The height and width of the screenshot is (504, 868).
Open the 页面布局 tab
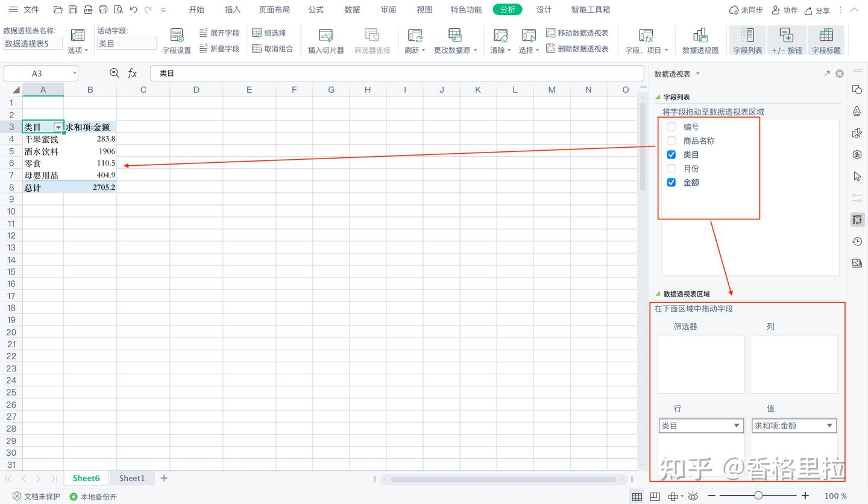click(274, 10)
